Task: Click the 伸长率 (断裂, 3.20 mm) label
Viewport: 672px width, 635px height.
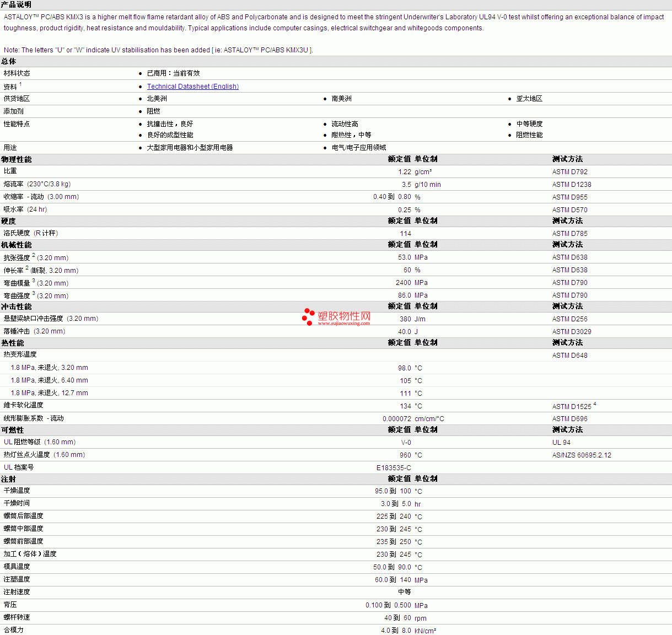Action: 41,270
